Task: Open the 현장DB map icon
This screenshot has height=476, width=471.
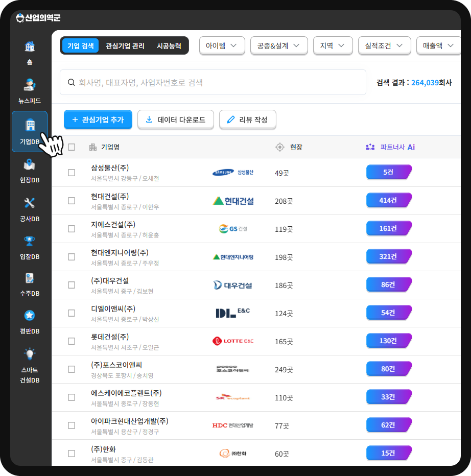Action: coord(30,164)
